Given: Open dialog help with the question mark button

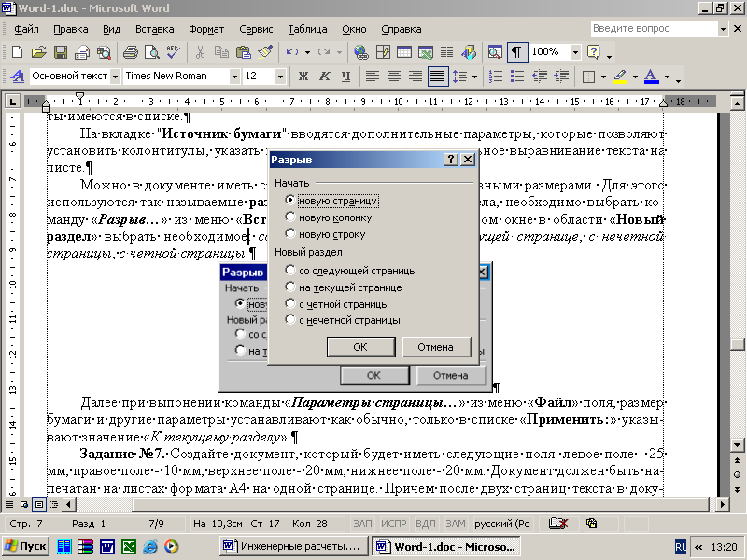Looking at the screenshot, I should tap(450, 160).
